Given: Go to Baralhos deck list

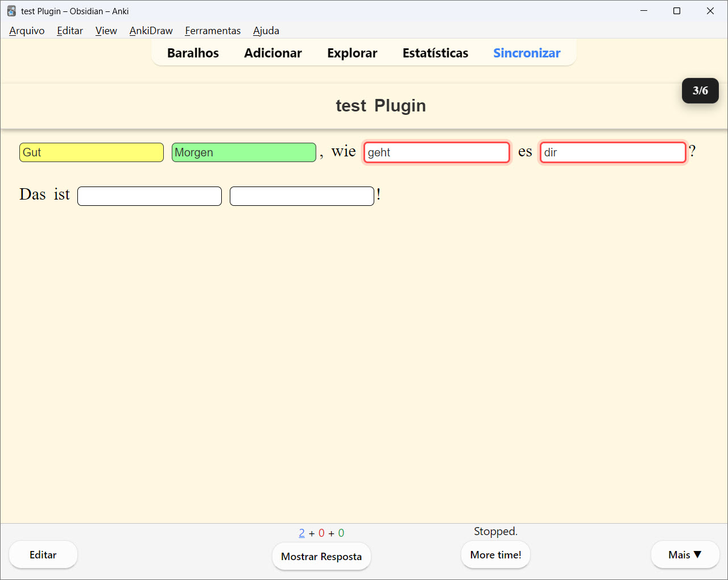Looking at the screenshot, I should click(193, 53).
